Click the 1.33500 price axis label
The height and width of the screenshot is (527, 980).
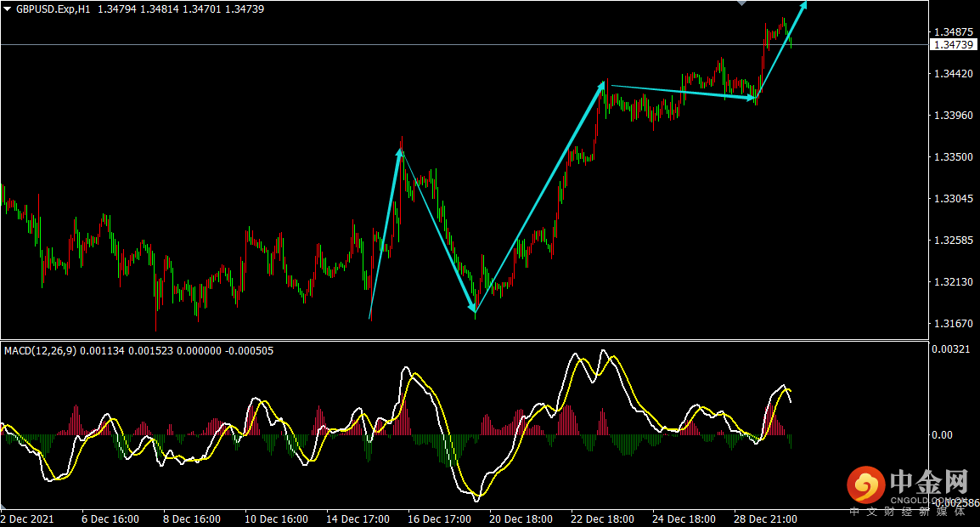pos(953,157)
